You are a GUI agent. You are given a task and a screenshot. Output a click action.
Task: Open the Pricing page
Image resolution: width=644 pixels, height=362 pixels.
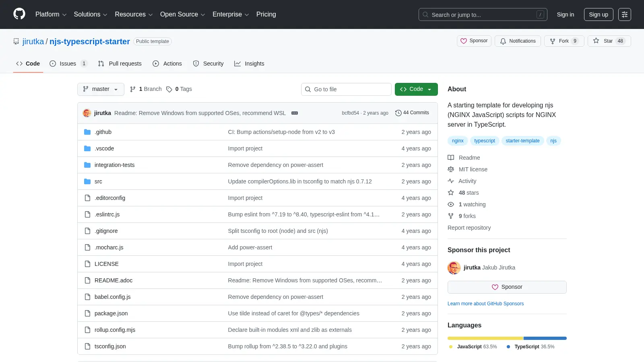[266, 14]
